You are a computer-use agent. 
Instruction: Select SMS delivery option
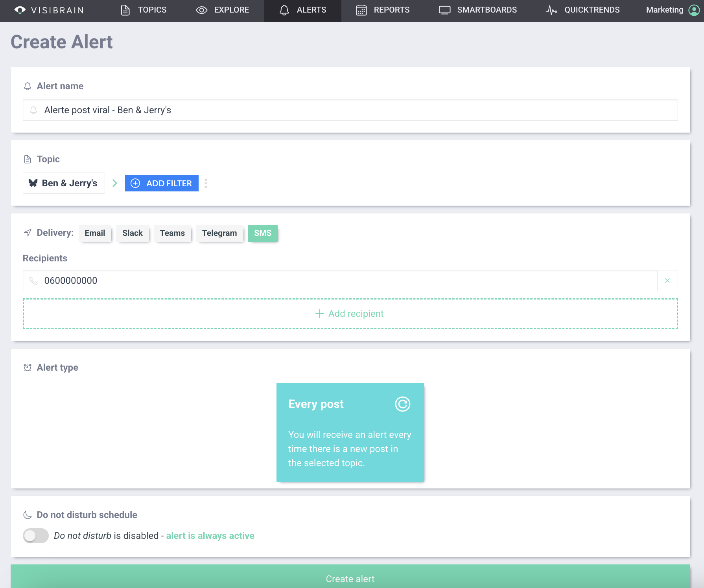[x=263, y=233]
